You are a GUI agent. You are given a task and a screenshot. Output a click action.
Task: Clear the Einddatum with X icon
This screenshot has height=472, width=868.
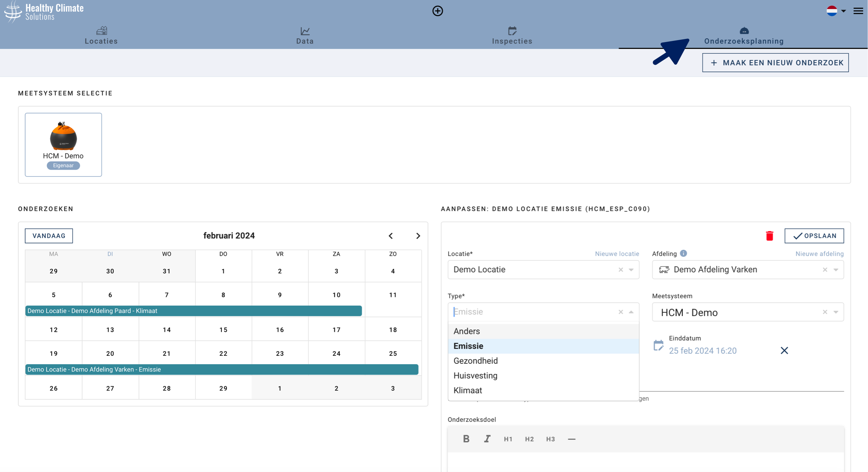(x=784, y=350)
